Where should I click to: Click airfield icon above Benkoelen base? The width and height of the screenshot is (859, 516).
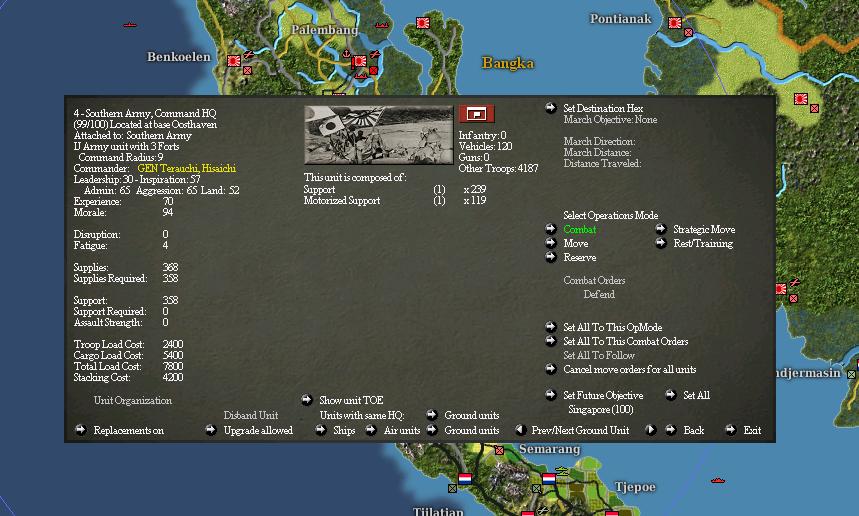[248, 54]
